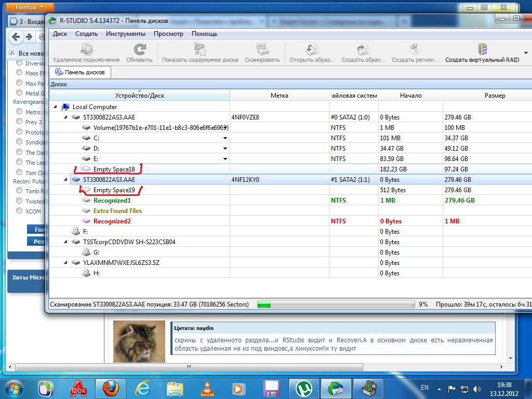Click the Firefox horizontal scrollbar
532x399 pixels.
(x=189, y=367)
